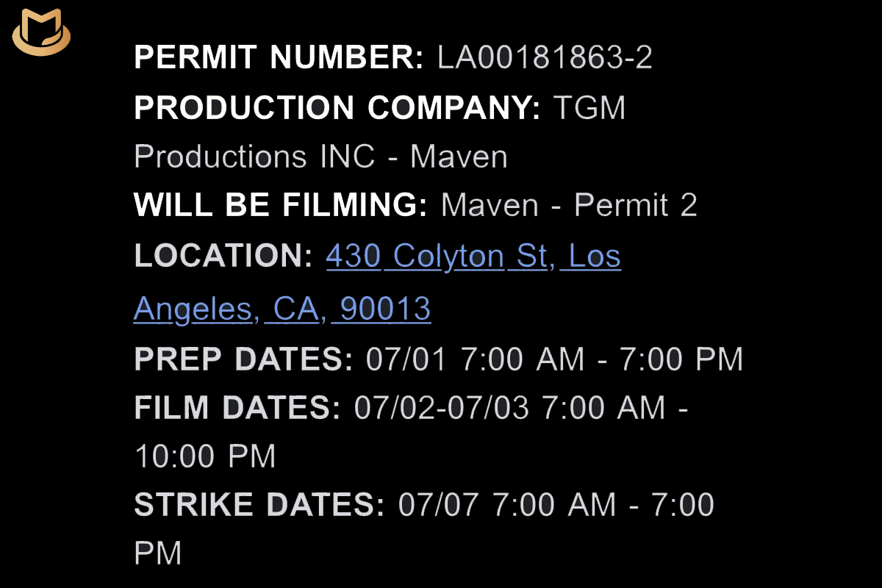The width and height of the screenshot is (882, 588).
Task: Click the PRODUCTION COMPANY label
Action: (337, 108)
